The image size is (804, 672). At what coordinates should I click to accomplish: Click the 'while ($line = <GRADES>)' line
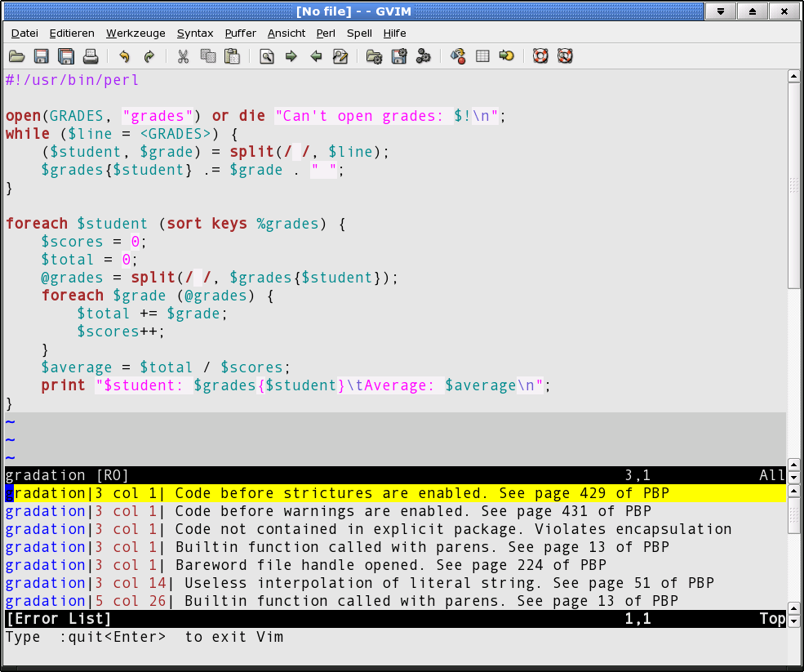(x=122, y=135)
